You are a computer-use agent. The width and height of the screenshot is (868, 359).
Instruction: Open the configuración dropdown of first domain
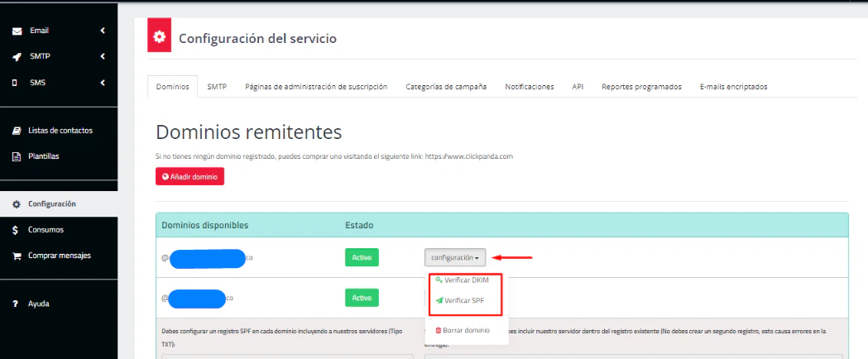point(455,257)
